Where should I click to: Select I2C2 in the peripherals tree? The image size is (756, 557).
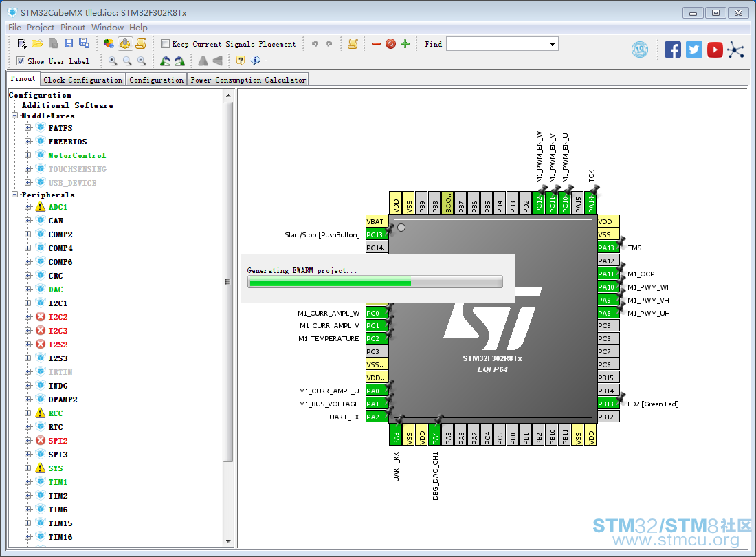click(58, 317)
